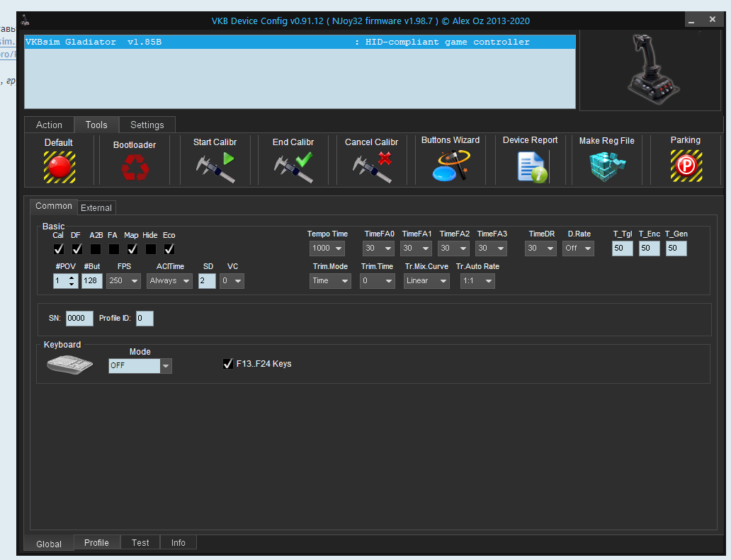
Task: Toggle the Cal checkbox
Action: pyautogui.click(x=59, y=249)
